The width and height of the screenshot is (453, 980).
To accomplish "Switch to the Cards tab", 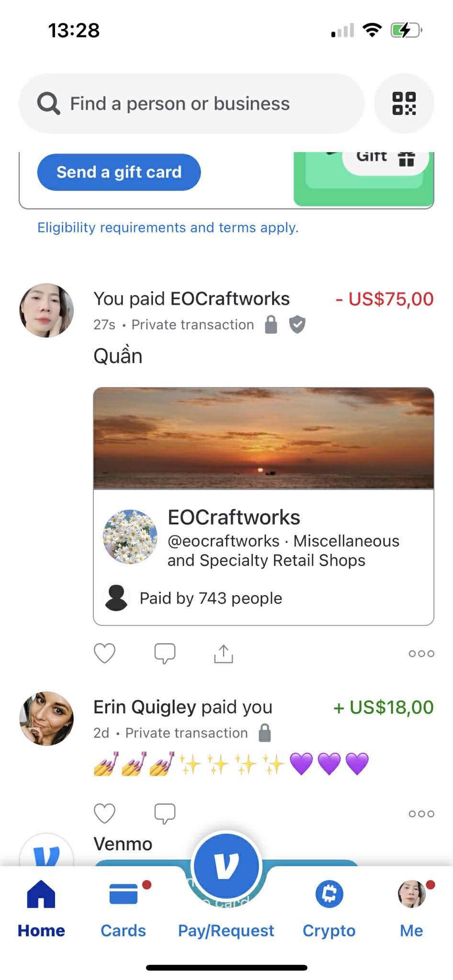I will 123,909.
